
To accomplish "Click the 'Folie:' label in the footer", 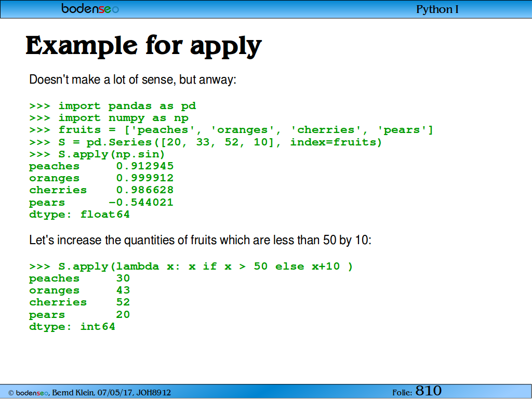I will [x=402, y=393].
